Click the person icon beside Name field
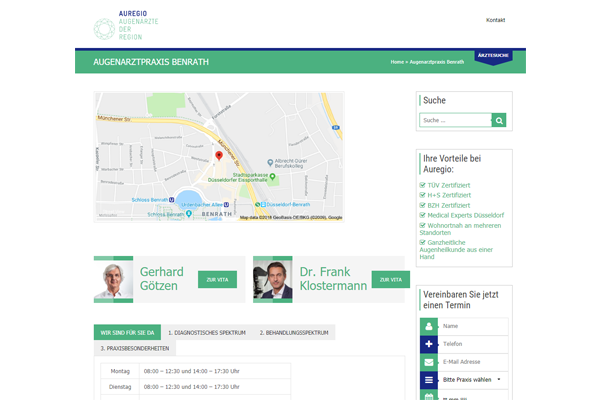The image size is (600, 400). point(429,326)
